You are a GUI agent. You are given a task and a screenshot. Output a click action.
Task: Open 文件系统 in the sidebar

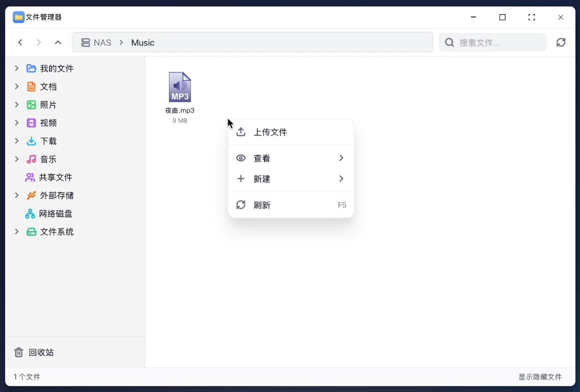(57, 232)
